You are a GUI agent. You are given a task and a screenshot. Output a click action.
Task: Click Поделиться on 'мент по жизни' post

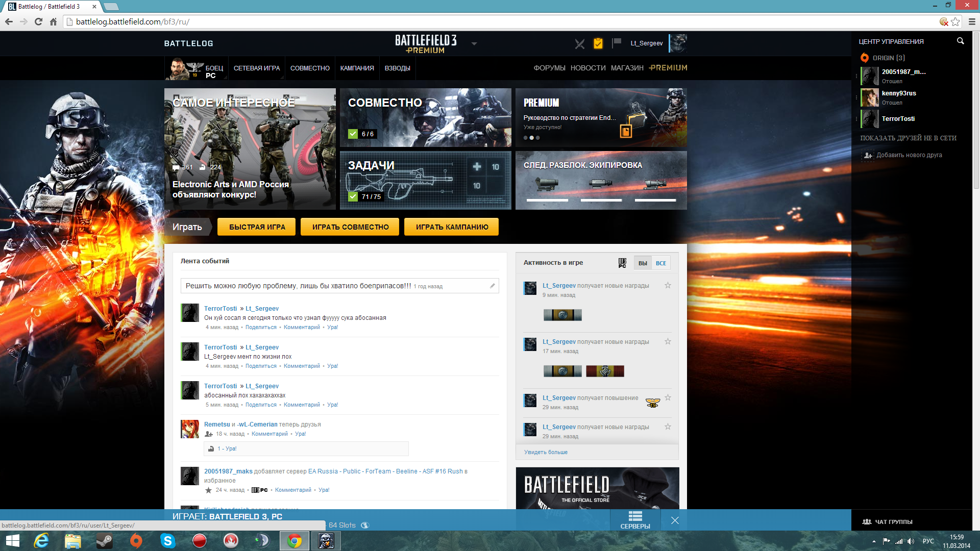[261, 366]
